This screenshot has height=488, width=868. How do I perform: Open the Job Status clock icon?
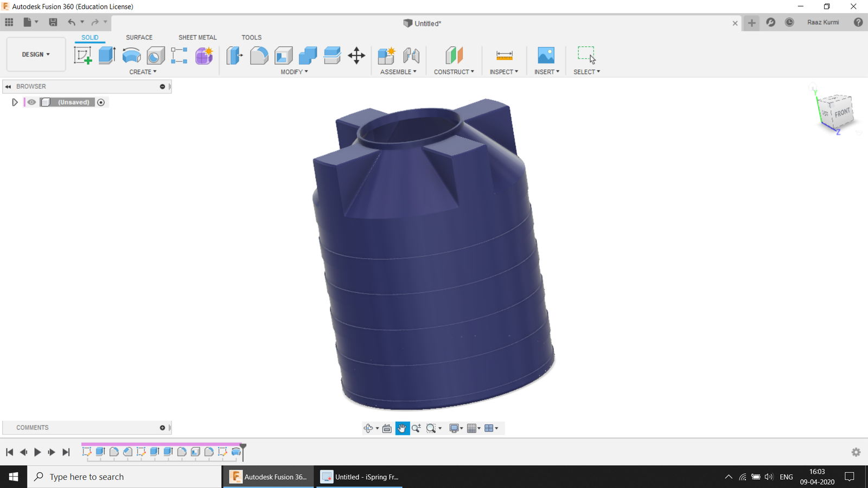[x=789, y=22]
